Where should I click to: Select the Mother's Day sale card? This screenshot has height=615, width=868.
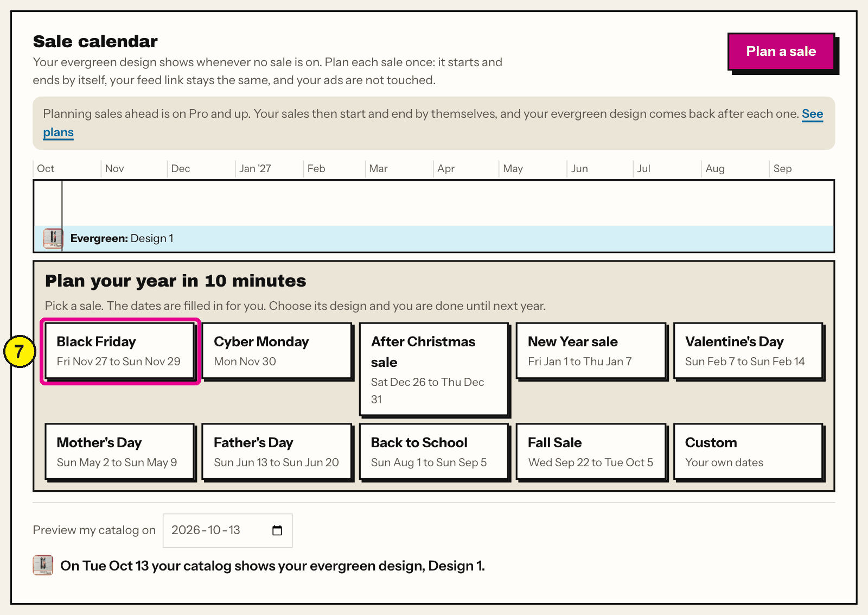click(119, 452)
